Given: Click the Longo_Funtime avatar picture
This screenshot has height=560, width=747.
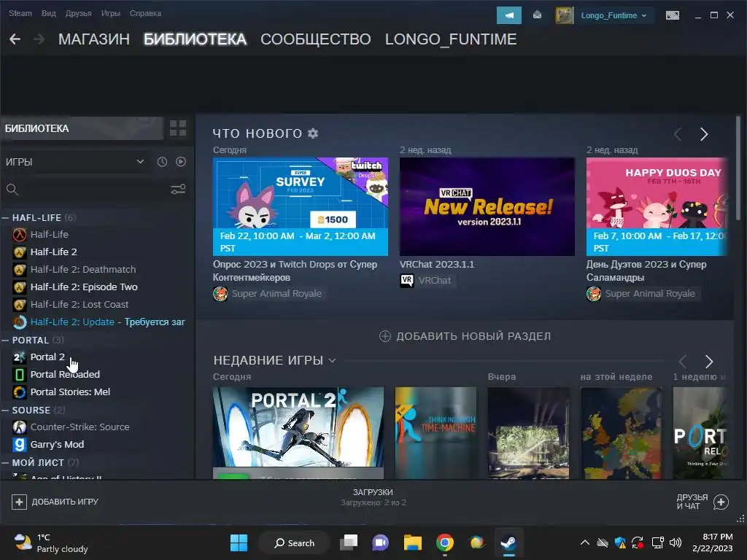Looking at the screenshot, I should click(x=564, y=15).
